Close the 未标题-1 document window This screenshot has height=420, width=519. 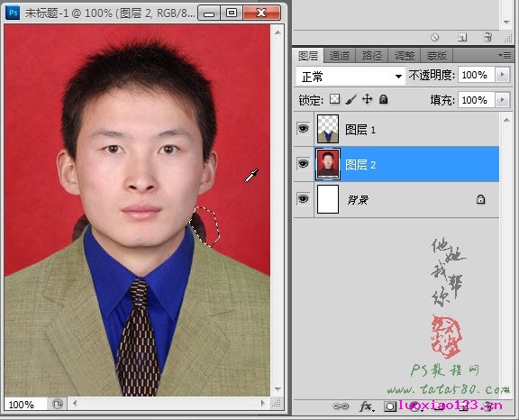coord(261,13)
